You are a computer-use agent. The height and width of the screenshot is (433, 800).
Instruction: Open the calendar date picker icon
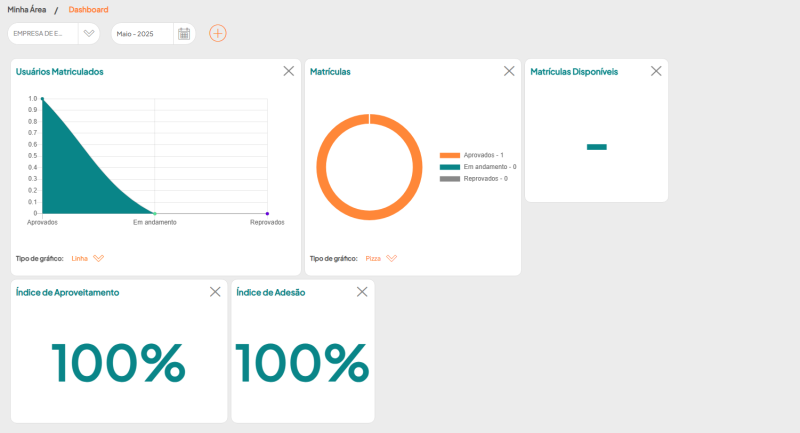pos(184,34)
